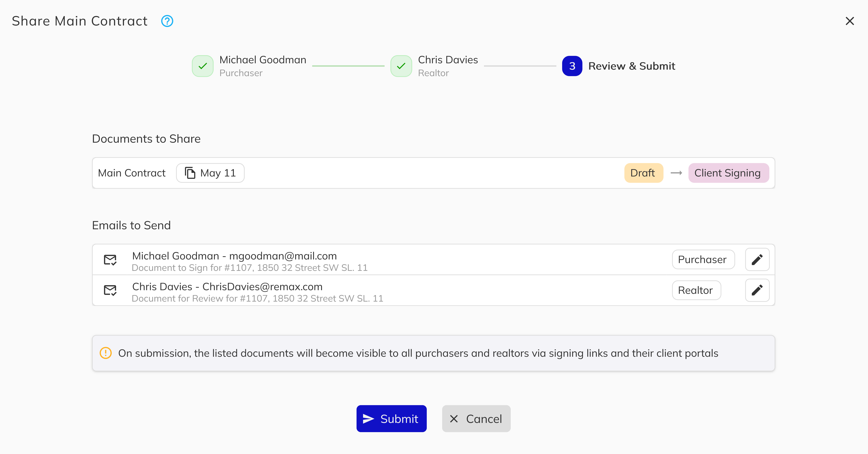Click 'Document to Sign for #1107' subject line

tap(250, 268)
